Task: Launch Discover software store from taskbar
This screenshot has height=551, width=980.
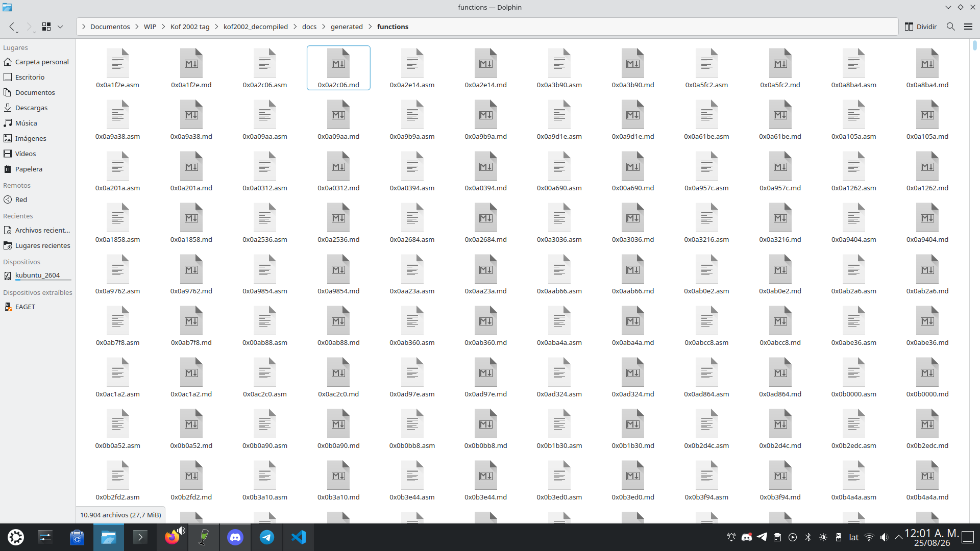Action: pyautogui.click(x=77, y=537)
